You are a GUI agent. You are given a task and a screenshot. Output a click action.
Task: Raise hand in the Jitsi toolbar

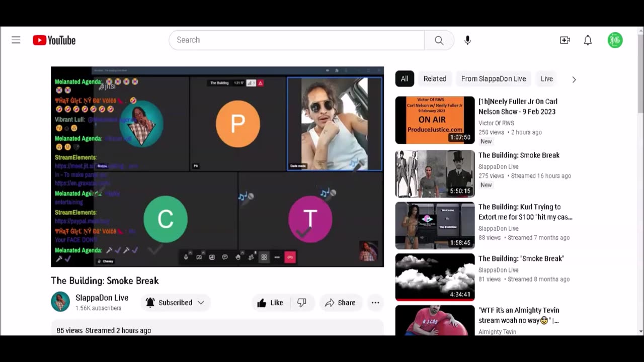point(238,257)
